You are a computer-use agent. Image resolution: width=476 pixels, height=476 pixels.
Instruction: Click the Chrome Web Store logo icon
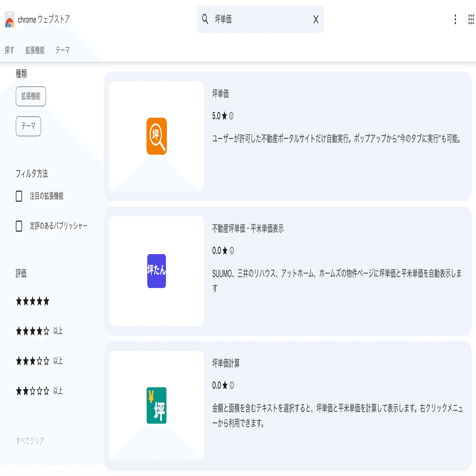(10, 20)
